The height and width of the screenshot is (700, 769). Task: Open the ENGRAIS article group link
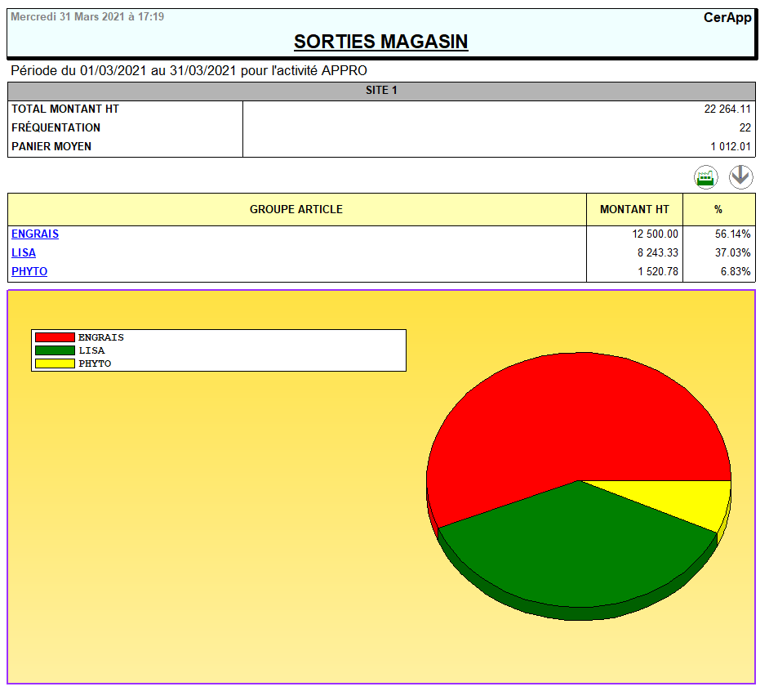pos(35,234)
